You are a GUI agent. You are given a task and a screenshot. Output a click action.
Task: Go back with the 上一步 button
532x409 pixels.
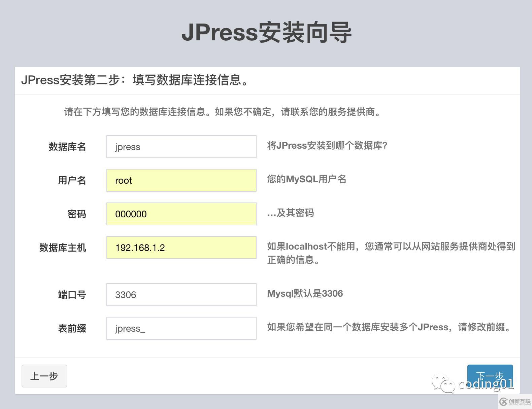coord(44,376)
